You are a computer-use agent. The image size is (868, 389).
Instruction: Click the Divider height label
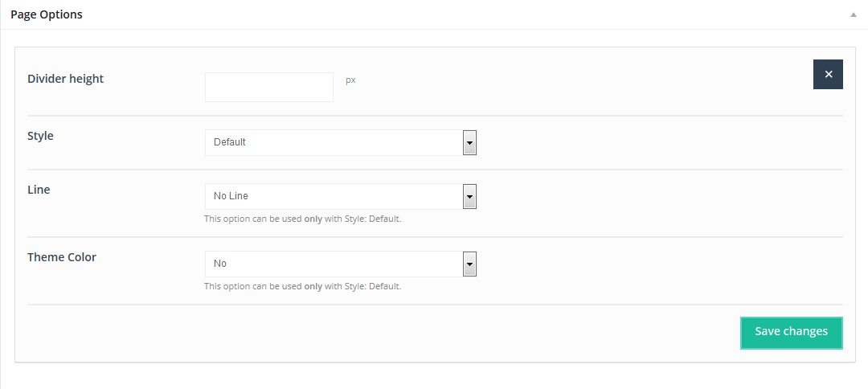pyautogui.click(x=65, y=79)
